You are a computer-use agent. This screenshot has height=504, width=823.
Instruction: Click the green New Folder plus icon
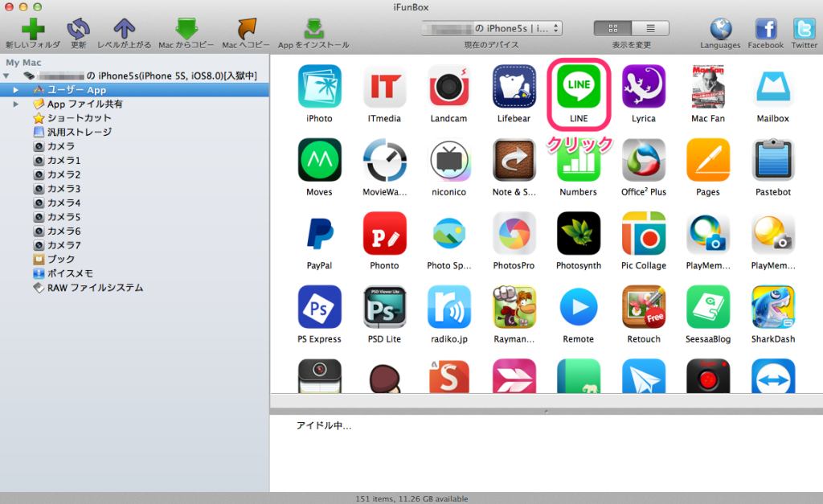tap(32, 27)
